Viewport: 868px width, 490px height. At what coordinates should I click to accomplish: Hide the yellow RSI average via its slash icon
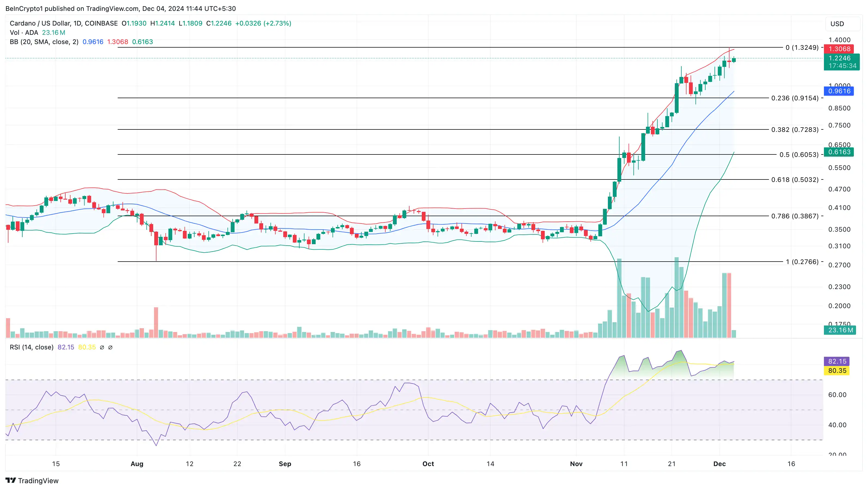(111, 348)
